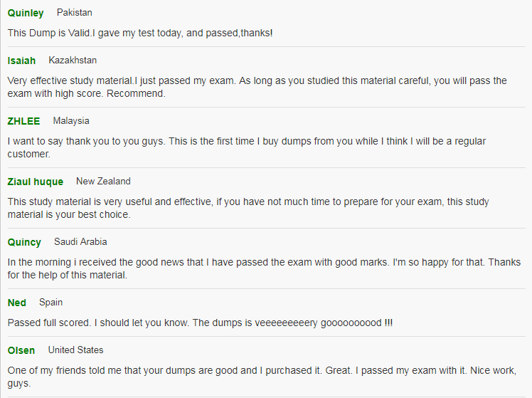Viewport: 532px width, 398px height.
Task: Select the Saudi Arabia country label
Action: [x=80, y=242]
